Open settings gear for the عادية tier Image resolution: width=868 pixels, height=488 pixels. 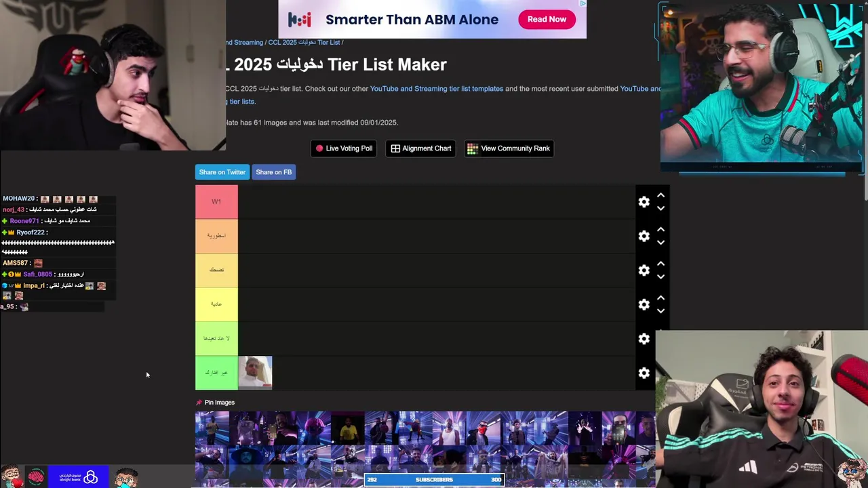pyautogui.click(x=644, y=304)
